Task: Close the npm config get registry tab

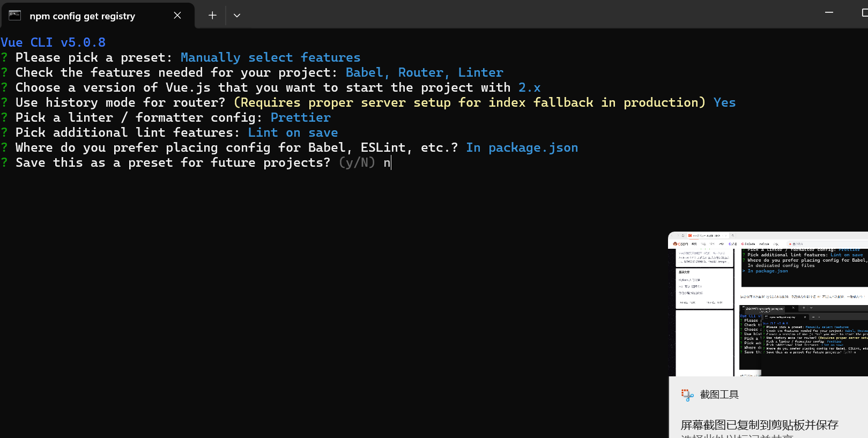Action: coord(177,16)
